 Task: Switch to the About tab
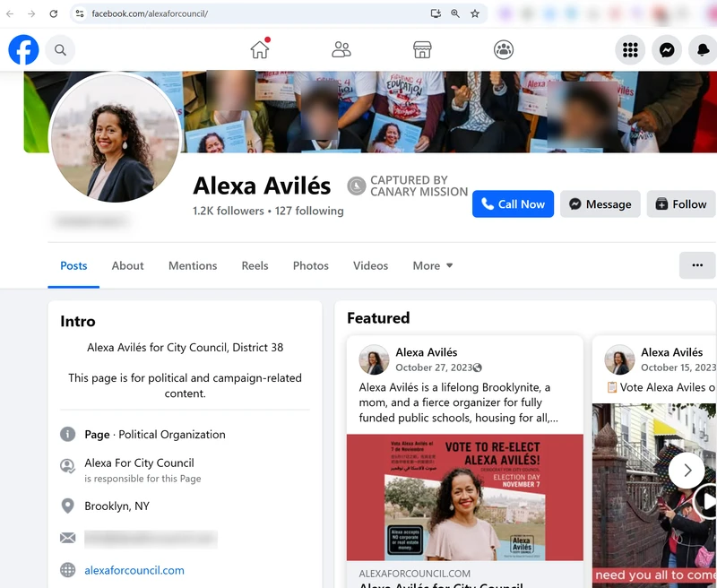[127, 265]
